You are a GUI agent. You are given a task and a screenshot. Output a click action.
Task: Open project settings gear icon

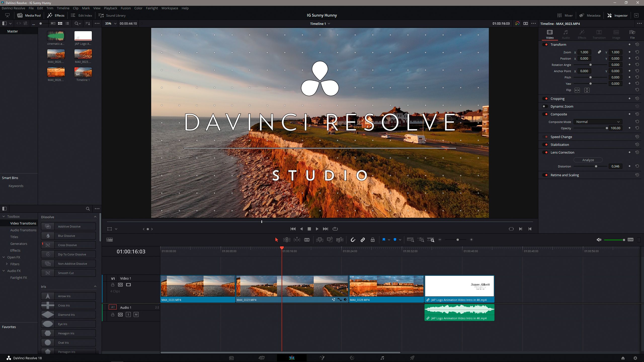click(635, 358)
